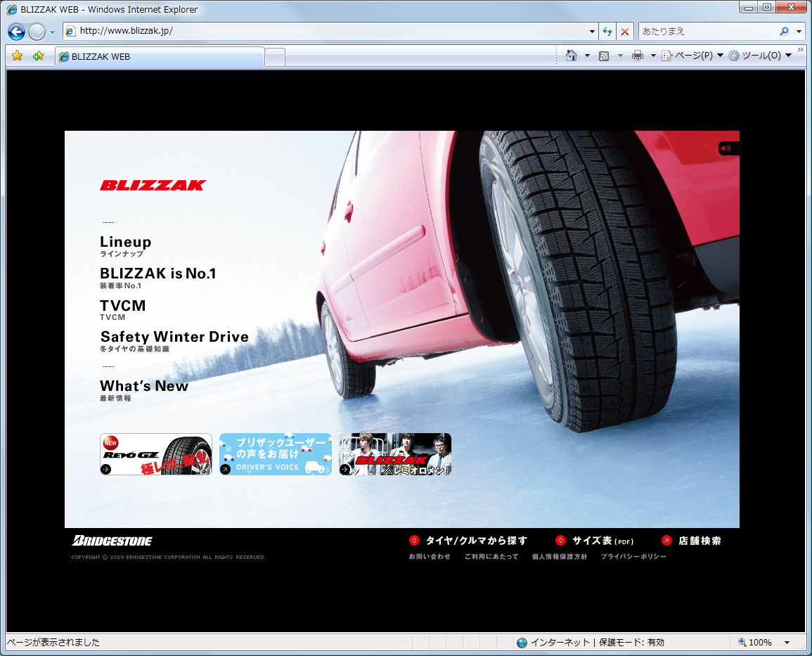This screenshot has width=812, height=656.
Task: Expand the Print options dropdown arrow
Action: [653, 56]
